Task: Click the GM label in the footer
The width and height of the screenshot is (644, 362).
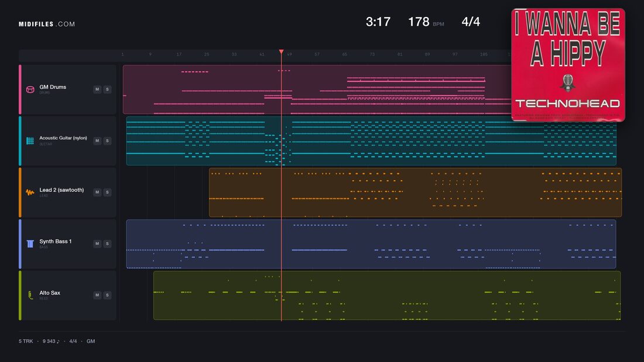Action: point(91,341)
